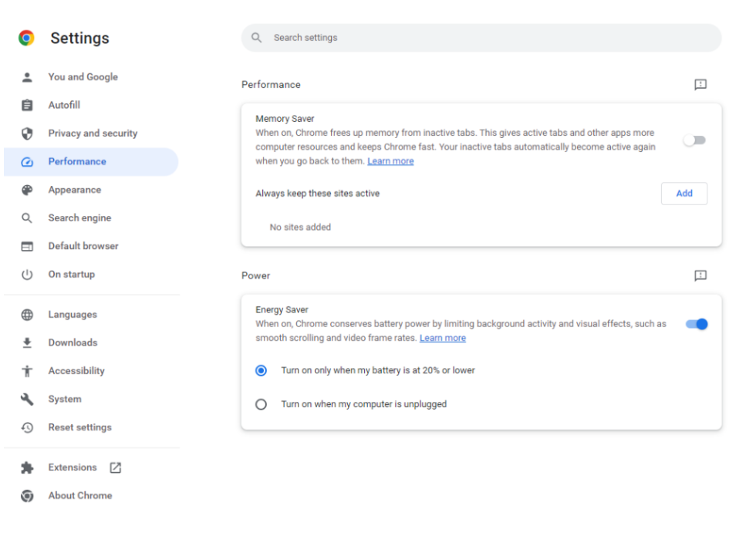Click the Accessibility figure icon

[x=27, y=371]
